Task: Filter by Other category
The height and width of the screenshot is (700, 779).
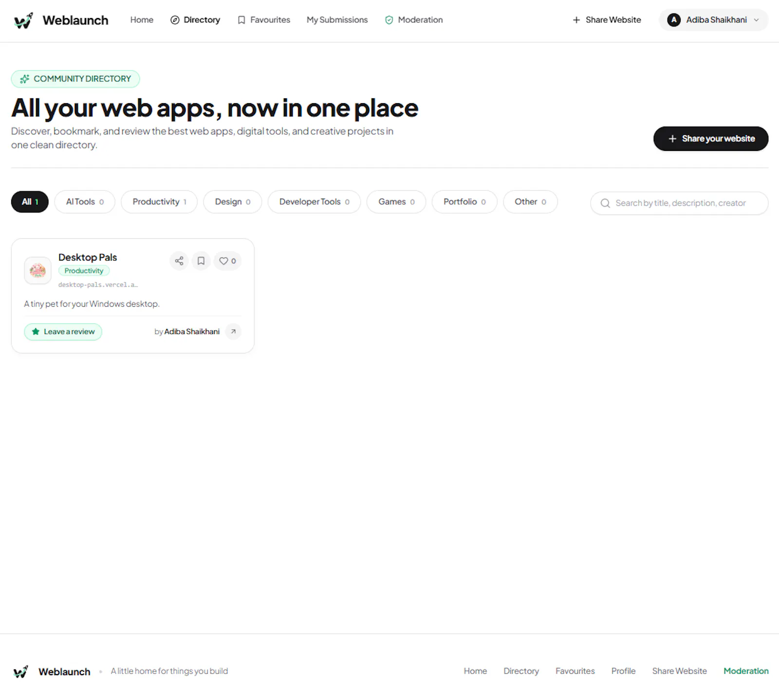Action: click(x=530, y=202)
